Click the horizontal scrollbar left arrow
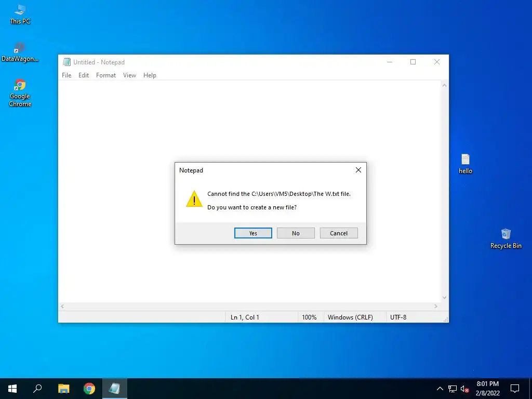Screen dimensions: 532x399 (62, 306)
